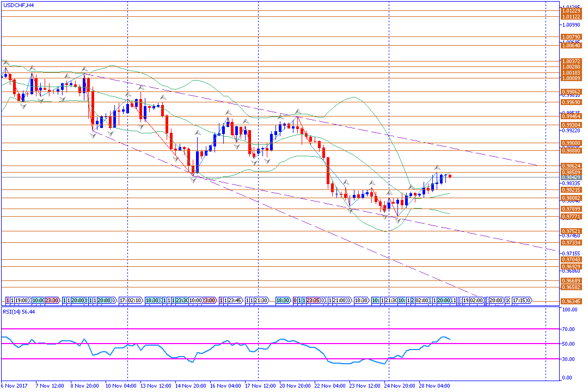The image size is (588, 392).
Task: Click the 0.99000 price level label
Action: (571, 143)
